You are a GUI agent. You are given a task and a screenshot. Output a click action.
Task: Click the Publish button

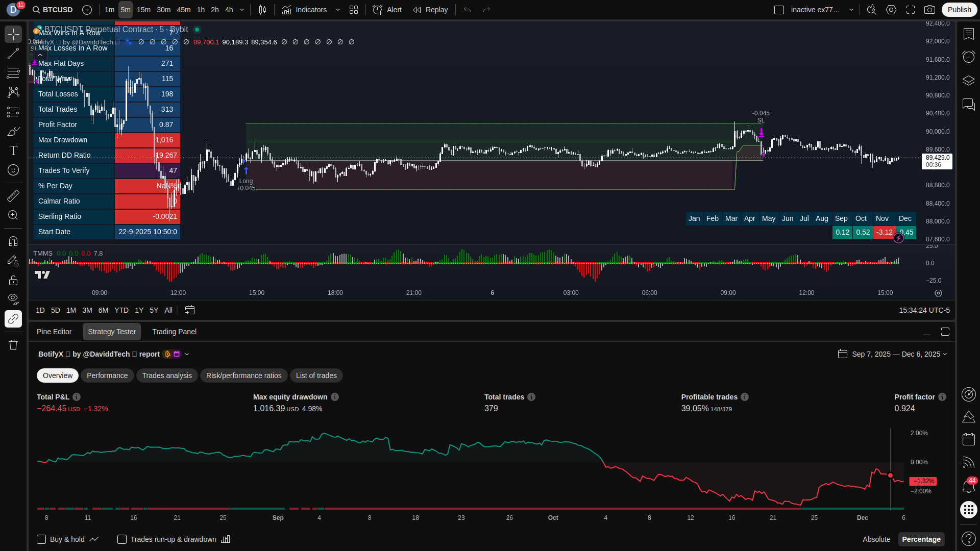[959, 10]
